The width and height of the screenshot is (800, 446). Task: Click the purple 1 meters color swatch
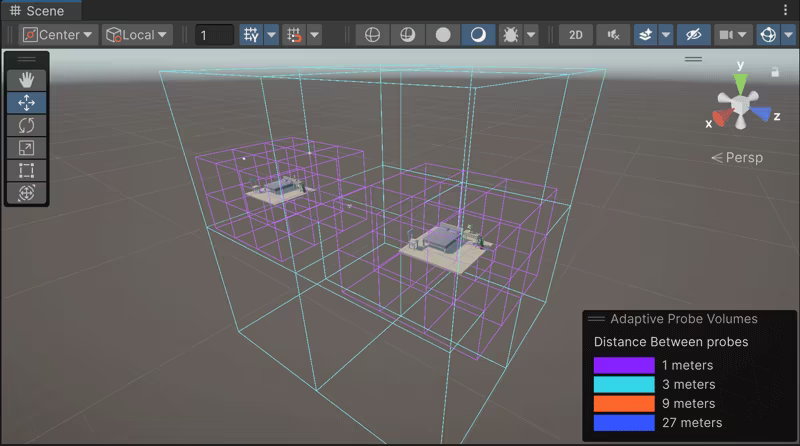623,366
